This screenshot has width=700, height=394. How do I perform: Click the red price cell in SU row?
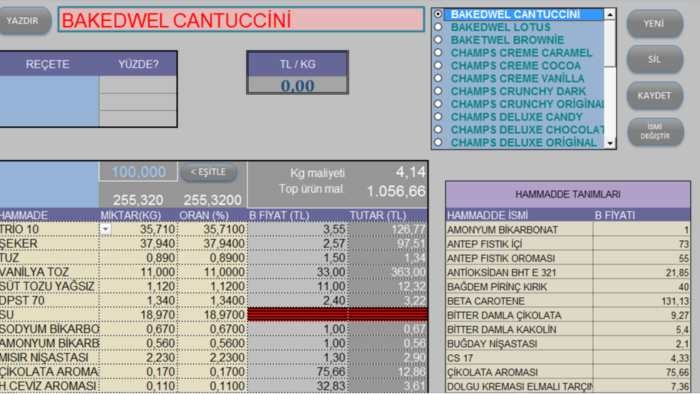click(297, 315)
